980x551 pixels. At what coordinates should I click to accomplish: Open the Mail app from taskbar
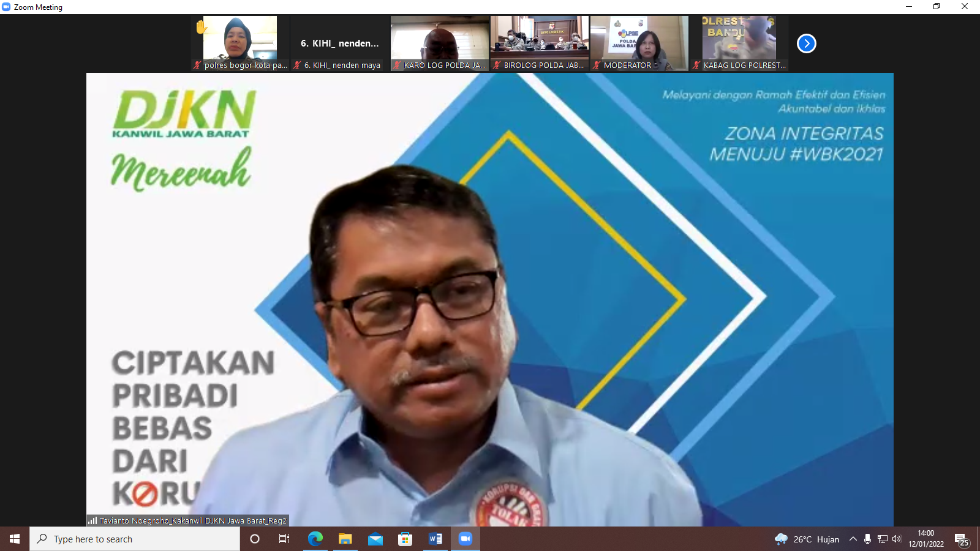click(375, 539)
